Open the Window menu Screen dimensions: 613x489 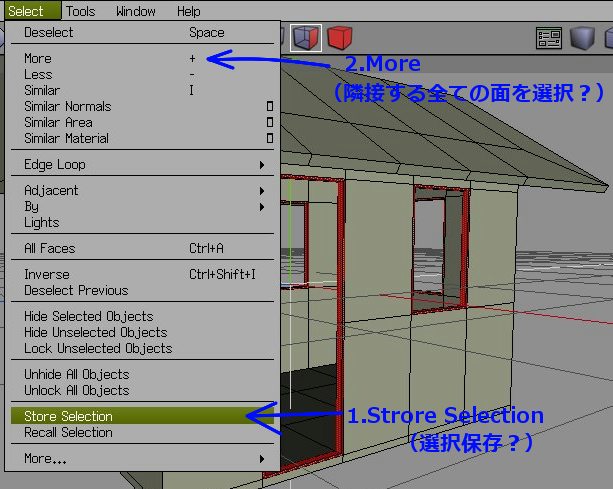[x=136, y=11]
